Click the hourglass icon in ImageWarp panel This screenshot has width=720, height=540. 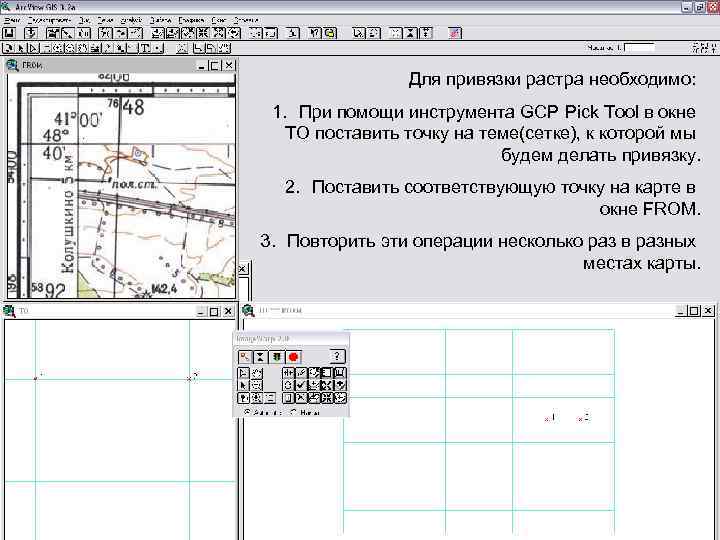tap(260, 356)
